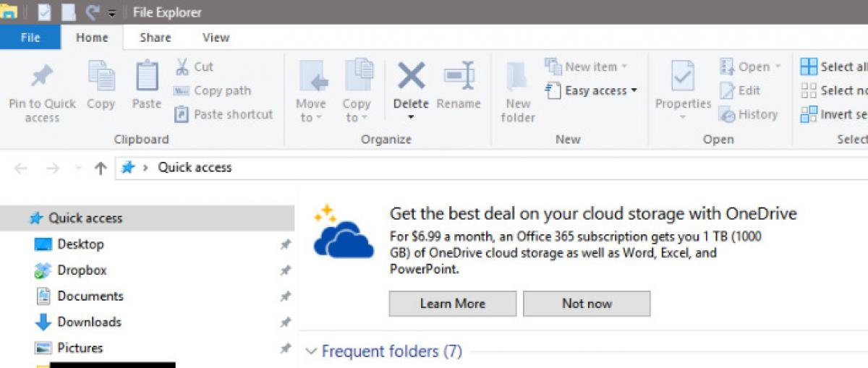Open the dropdown arrow under Delete

[411, 117]
